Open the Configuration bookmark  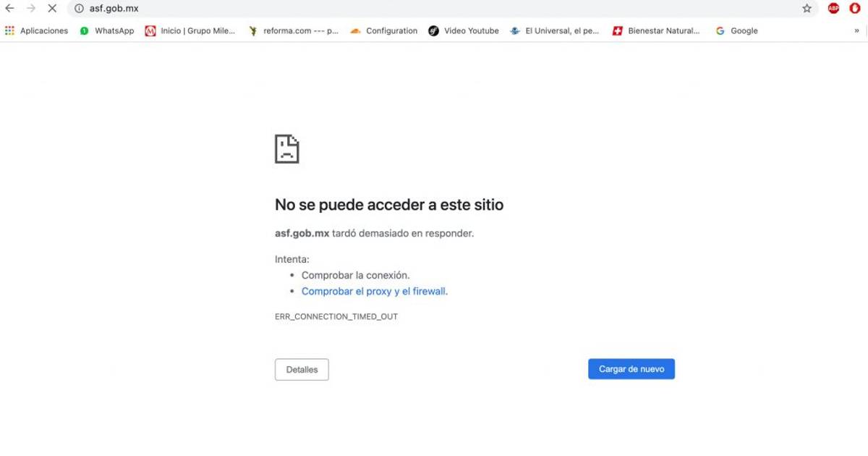(x=383, y=31)
